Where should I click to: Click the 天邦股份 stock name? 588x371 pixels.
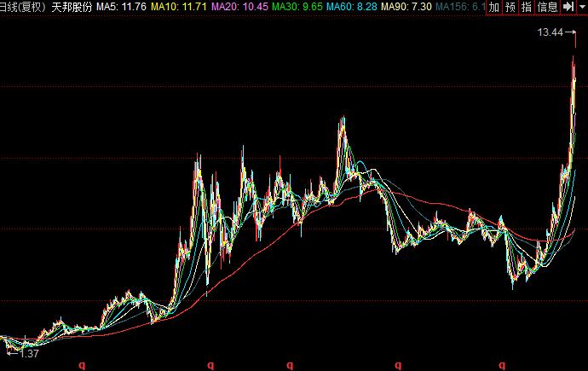coord(72,7)
